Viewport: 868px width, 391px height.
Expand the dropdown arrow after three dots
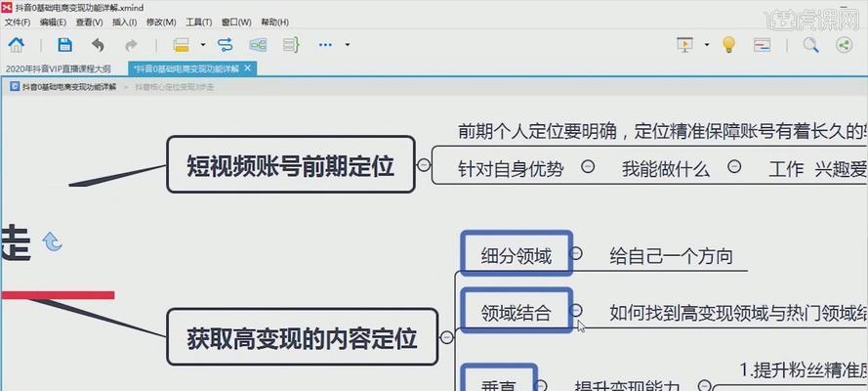pyautogui.click(x=348, y=45)
